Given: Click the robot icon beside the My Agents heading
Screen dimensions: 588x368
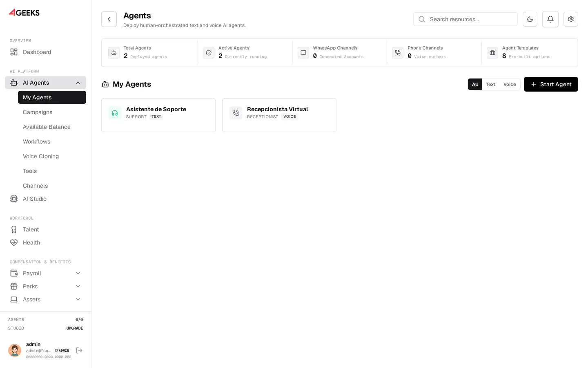Looking at the screenshot, I should 105,84.
